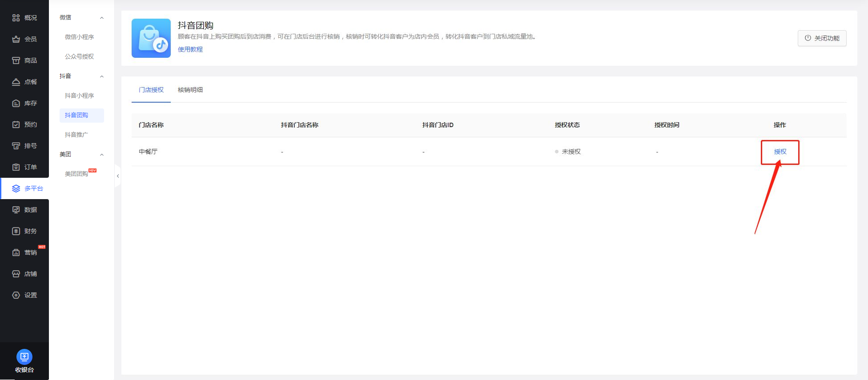Click the 抖音团购 page title
868x380 pixels.
tap(196, 25)
